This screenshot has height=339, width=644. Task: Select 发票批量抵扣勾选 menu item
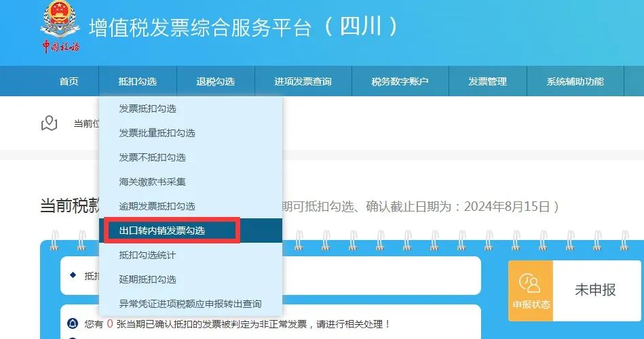157,133
